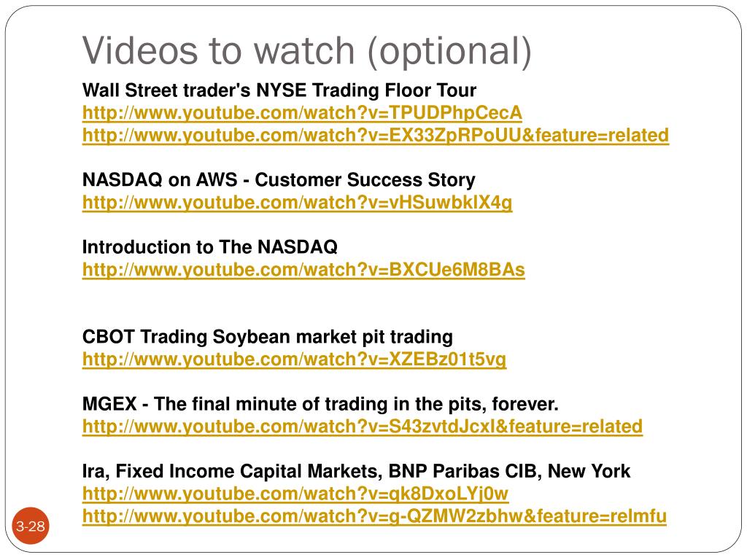Select the 'CBOT Trading Soybean market pit trading' heading
The height and width of the screenshot is (560, 747).
tap(267, 337)
